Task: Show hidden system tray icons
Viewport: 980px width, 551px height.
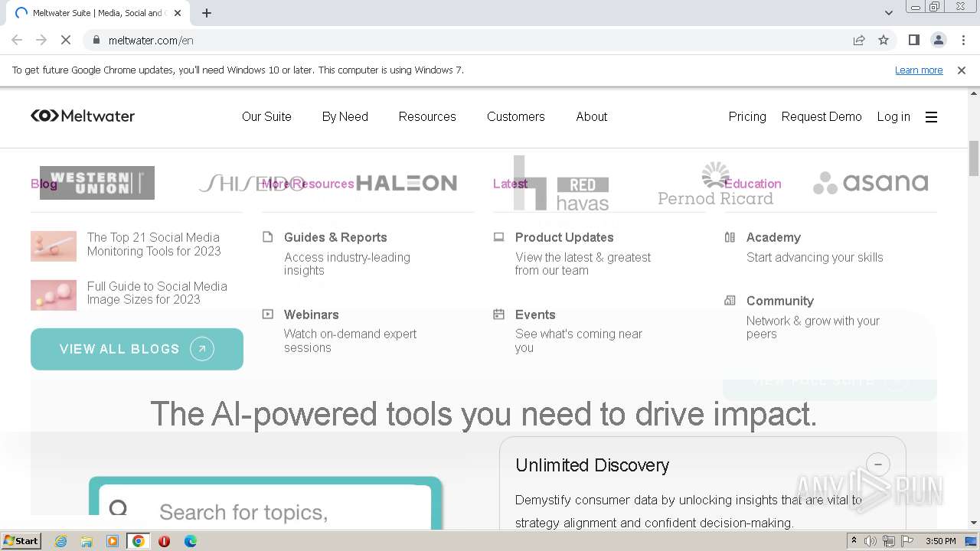Action: click(x=854, y=541)
